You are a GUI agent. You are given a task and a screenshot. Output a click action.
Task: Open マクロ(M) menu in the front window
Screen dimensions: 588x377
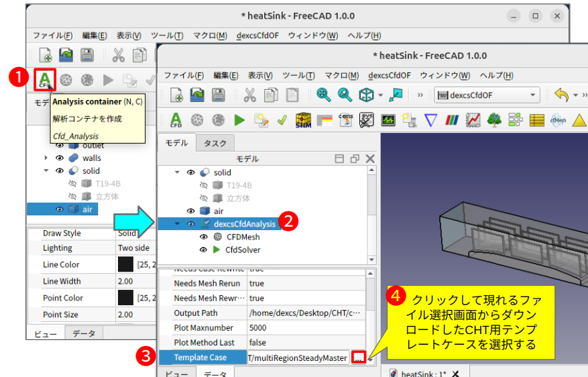[x=342, y=75]
